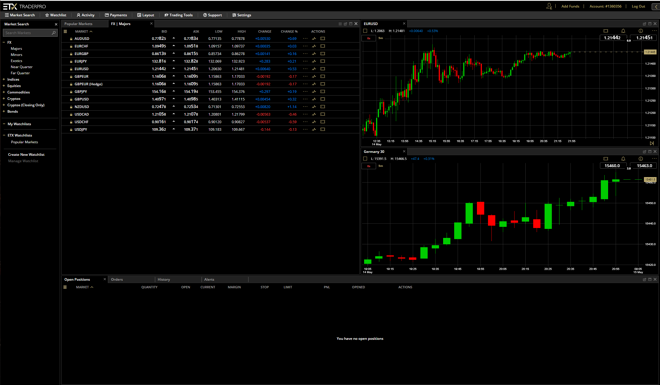Open chart icon for AUDUSD row

314,39
